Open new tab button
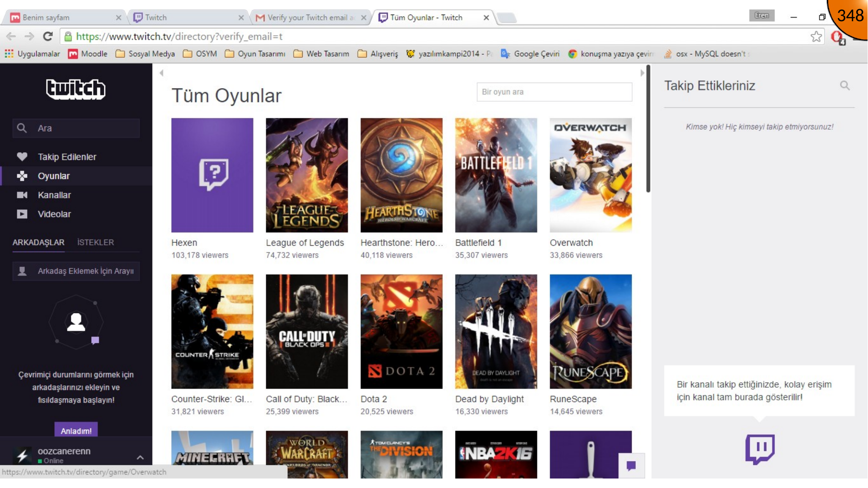The height and width of the screenshot is (488, 868). (507, 18)
